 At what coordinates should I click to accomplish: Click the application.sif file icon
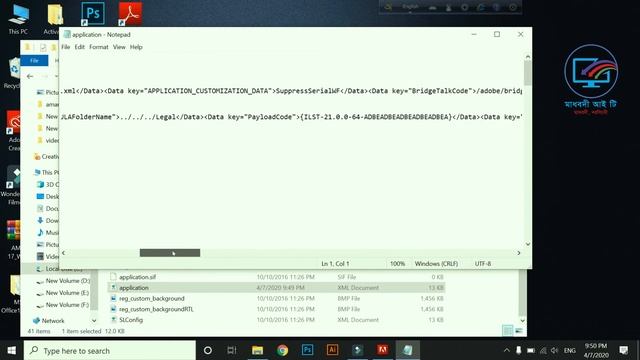pos(114,277)
